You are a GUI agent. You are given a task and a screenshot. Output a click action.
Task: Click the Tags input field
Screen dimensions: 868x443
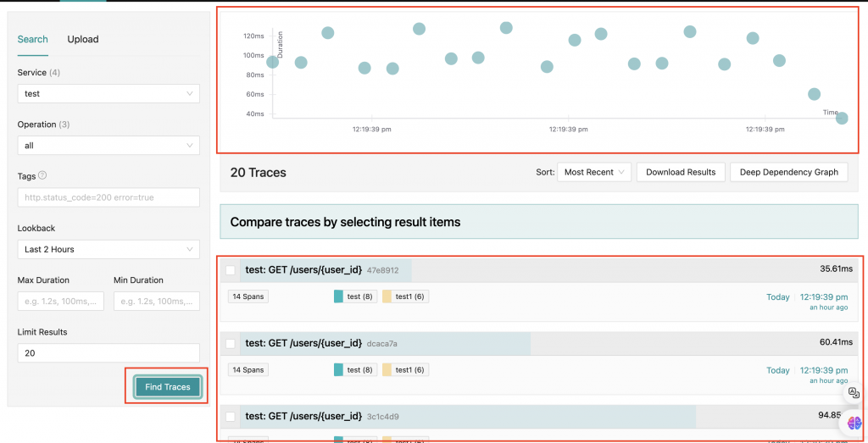pyautogui.click(x=108, y=197)
